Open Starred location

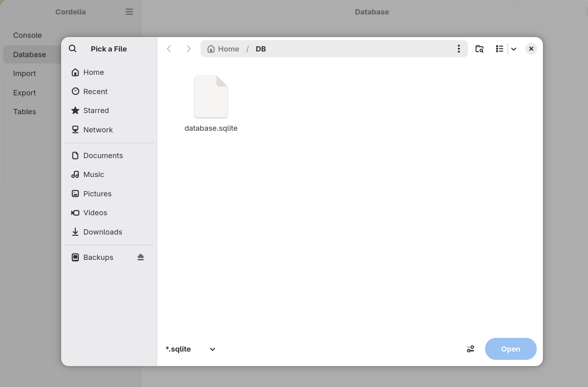[109, 111]
